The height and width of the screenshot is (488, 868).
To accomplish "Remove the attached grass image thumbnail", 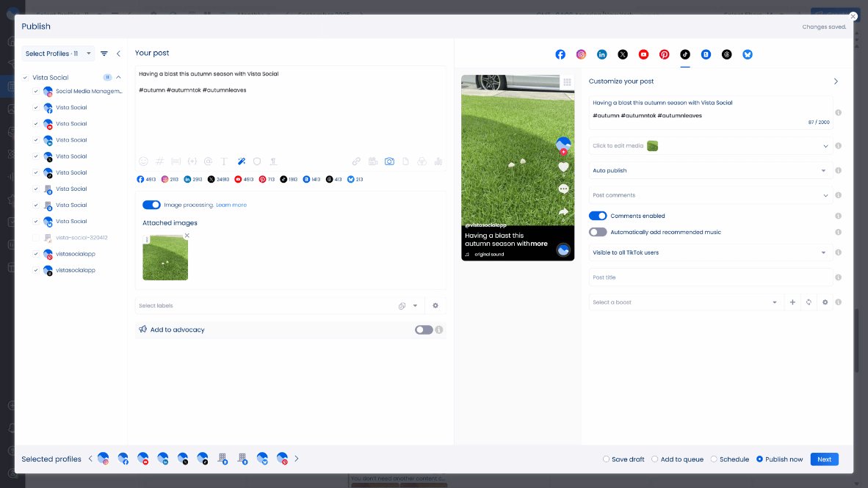I will [187, 236].
